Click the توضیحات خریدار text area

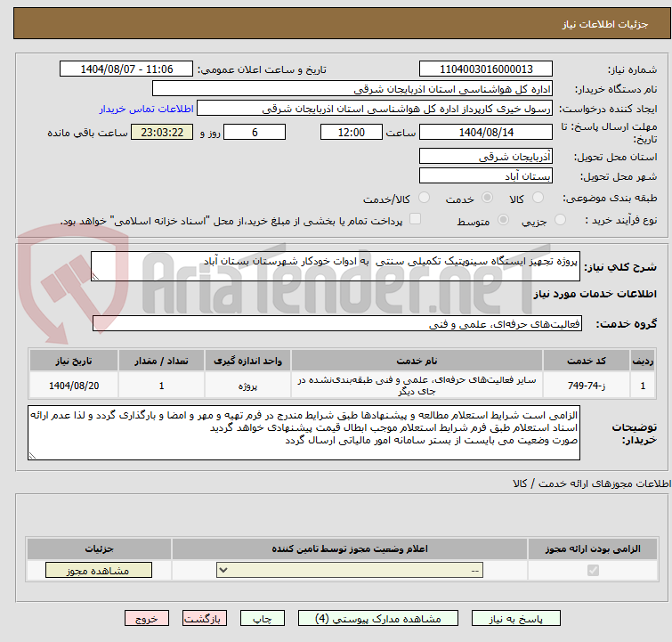click(304, 433)
